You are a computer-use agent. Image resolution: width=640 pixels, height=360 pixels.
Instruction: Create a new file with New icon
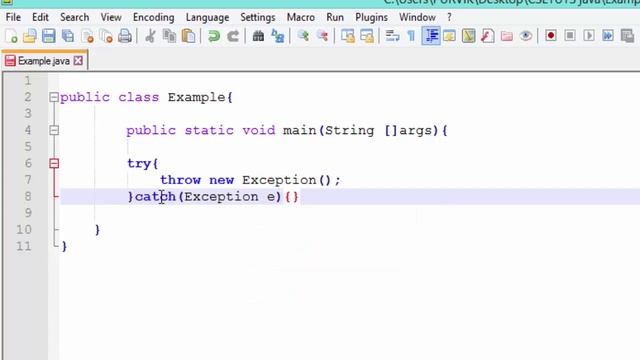[11, 36]
